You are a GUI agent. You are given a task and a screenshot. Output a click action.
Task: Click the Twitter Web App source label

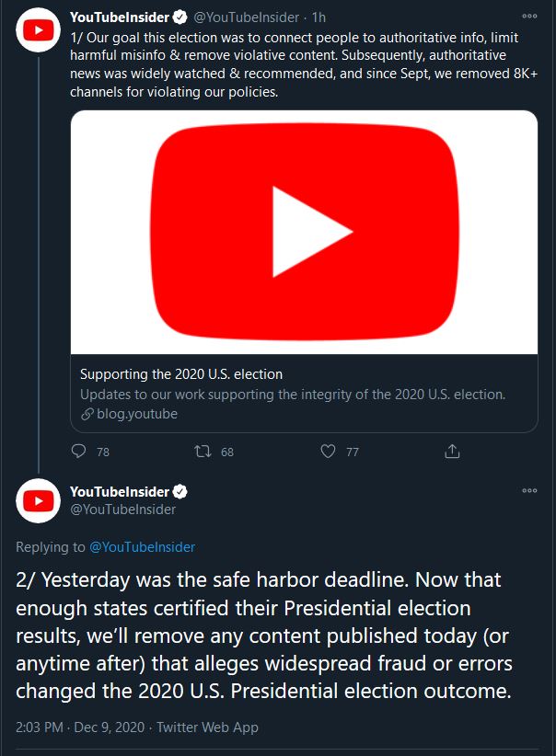[207, 727]
